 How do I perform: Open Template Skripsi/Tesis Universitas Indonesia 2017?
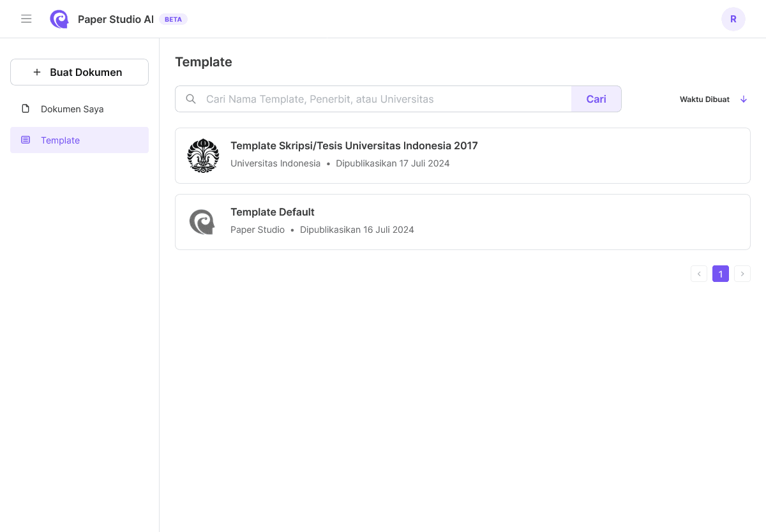354,145
